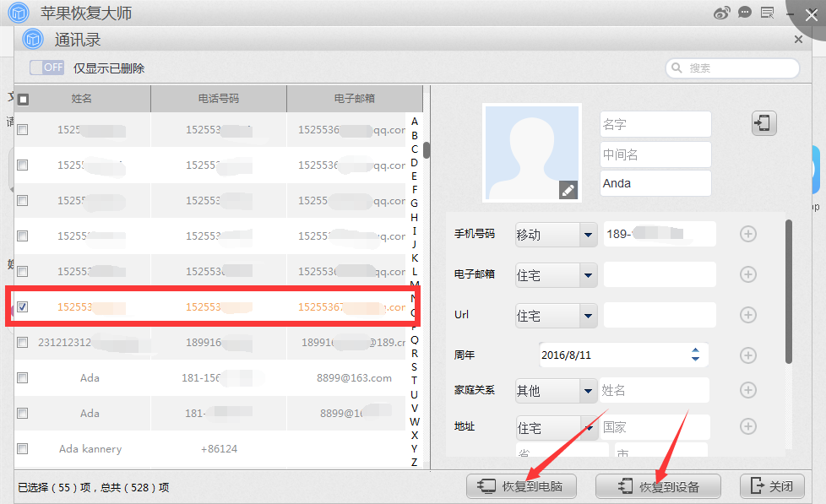Add another 电子邮箱 with the plus icon
826x504 pixels.
point(747,274)
